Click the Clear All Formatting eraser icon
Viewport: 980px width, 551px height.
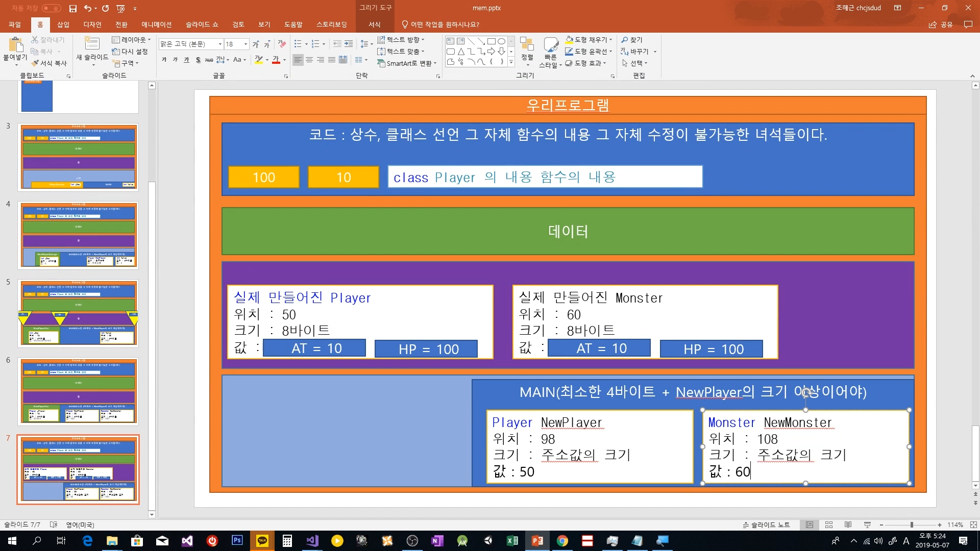click(282, 44)
